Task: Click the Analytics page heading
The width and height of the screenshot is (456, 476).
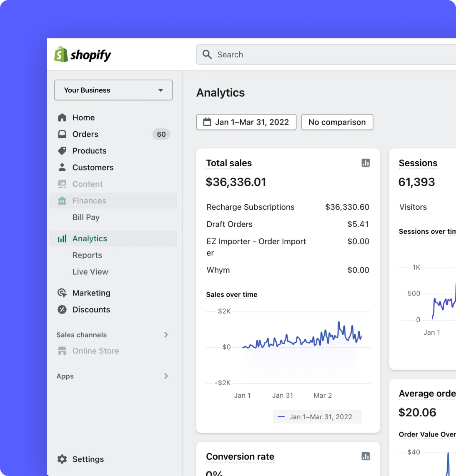Action: point(220,93)
